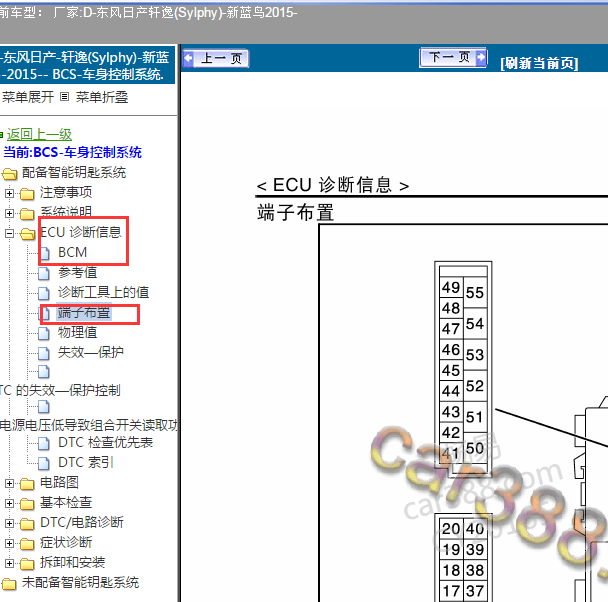
Task: Click the < ECU 诊断信息 > document title
Action: pyautogui.click(x=333, y=185)
